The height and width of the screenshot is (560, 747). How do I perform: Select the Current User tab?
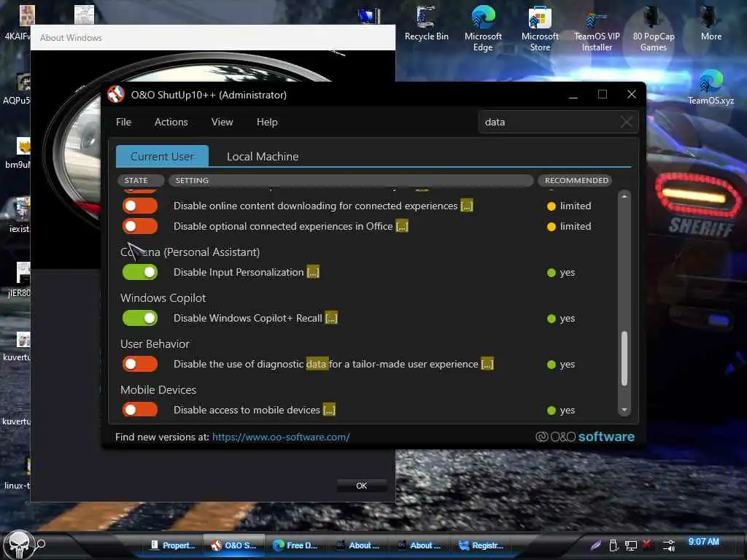[162, 156]
